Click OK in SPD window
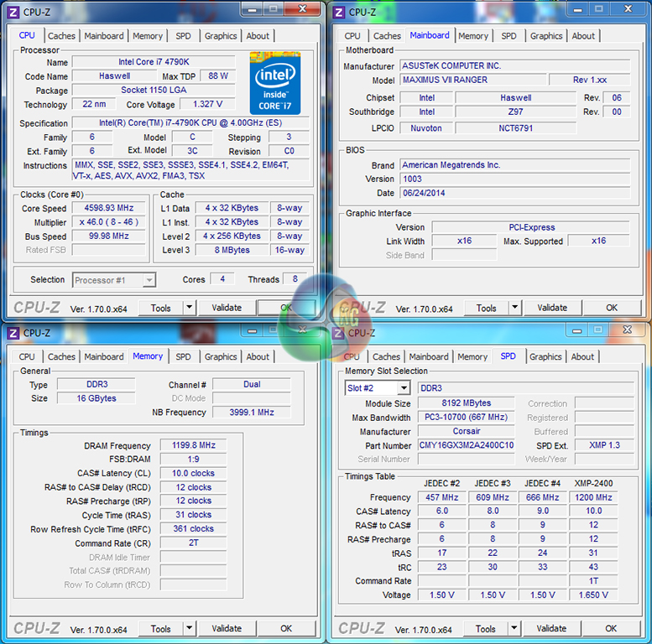Image resolution: width=652 pixels, height=644 pixels. click(x=611, y=629)
